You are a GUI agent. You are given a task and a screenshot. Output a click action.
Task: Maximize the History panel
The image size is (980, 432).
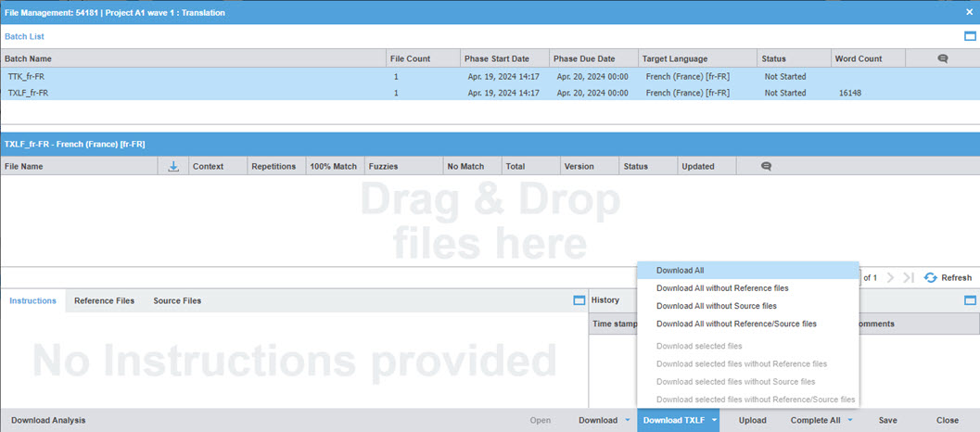[970, 300]
